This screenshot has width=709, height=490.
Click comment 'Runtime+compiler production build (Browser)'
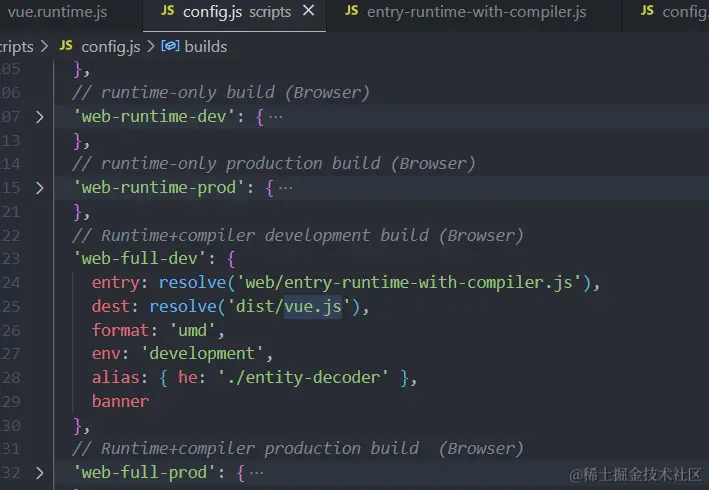pos(298,448)
